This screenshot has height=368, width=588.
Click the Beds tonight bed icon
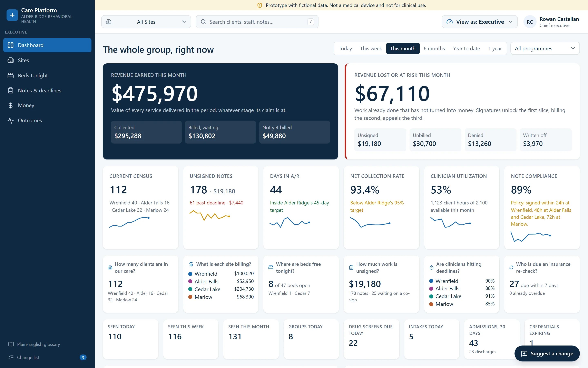[x=10, y=75]
